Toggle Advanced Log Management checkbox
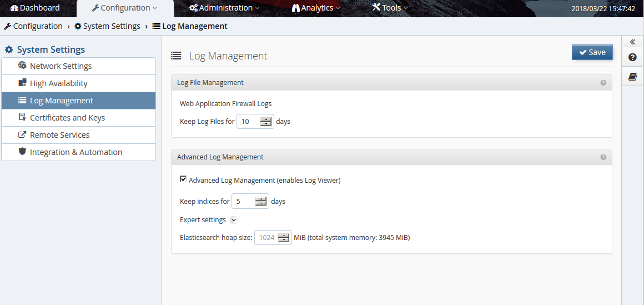Screen dimensions: 644x305 pos(183,179)
